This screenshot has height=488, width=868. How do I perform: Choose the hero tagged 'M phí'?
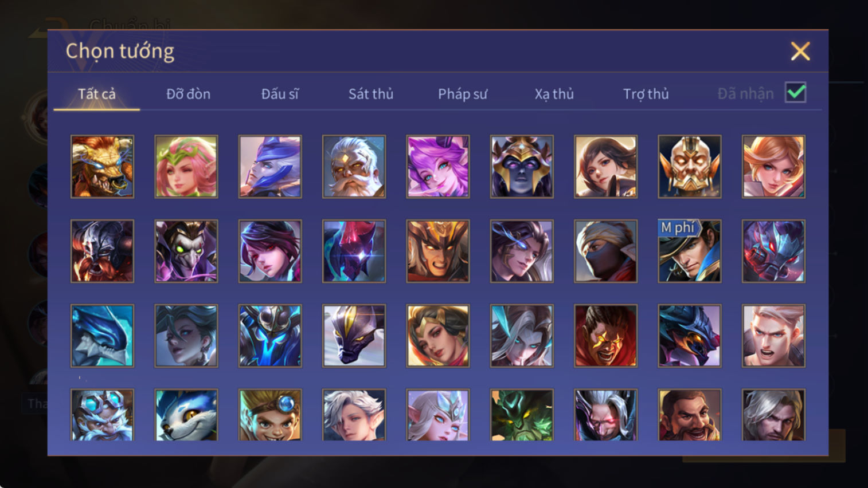coord(690,251)
